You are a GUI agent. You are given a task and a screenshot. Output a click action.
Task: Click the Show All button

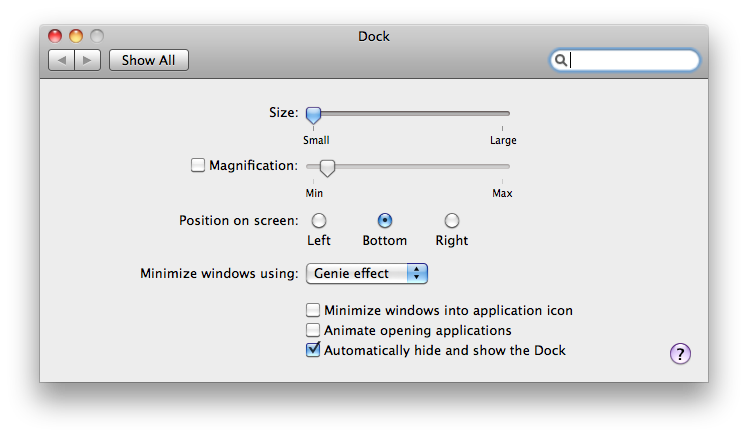(x=149, y=60)
